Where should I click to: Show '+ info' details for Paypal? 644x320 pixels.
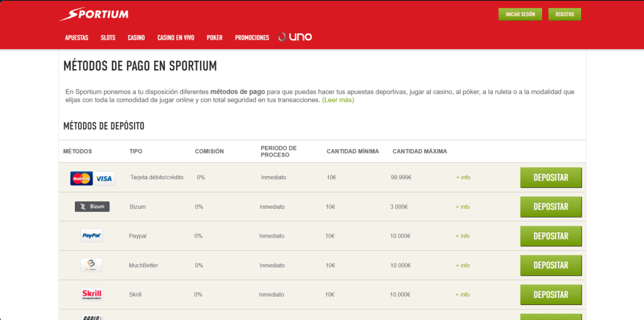point(463,236)
